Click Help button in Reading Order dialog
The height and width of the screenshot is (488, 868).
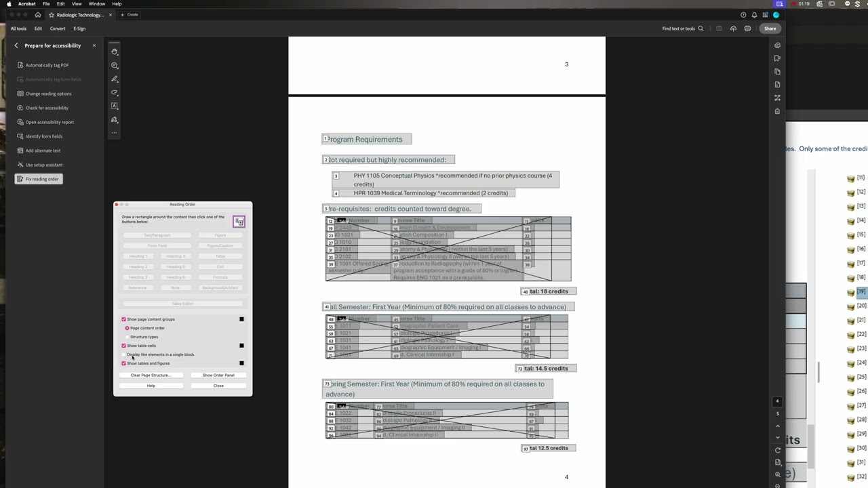151,386
